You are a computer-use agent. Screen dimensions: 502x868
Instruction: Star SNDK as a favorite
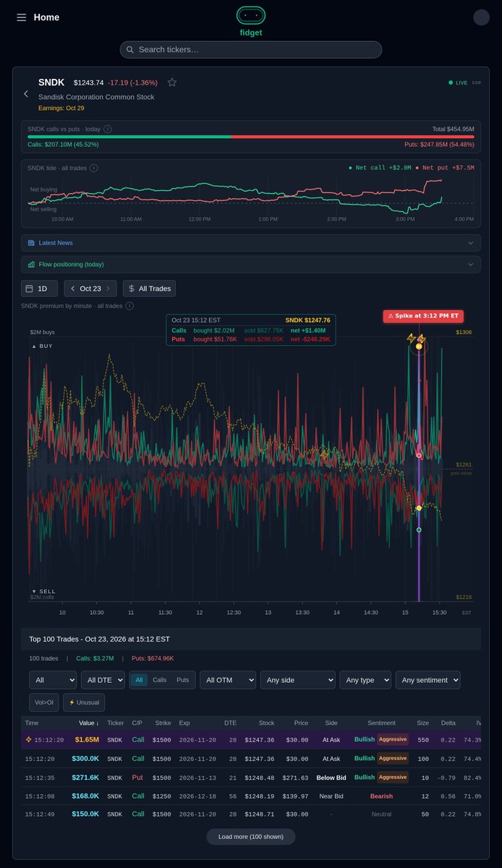coord(172,82)
